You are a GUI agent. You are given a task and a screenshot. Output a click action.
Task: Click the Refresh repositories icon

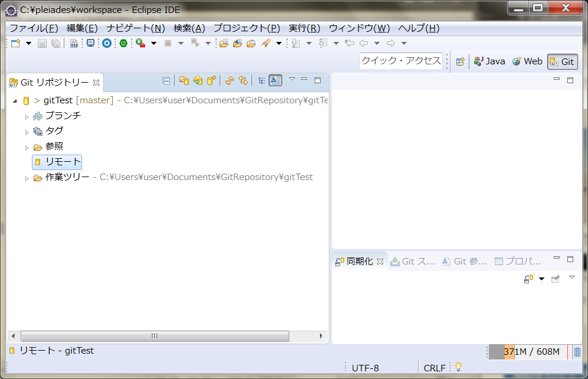click(230, 81)
